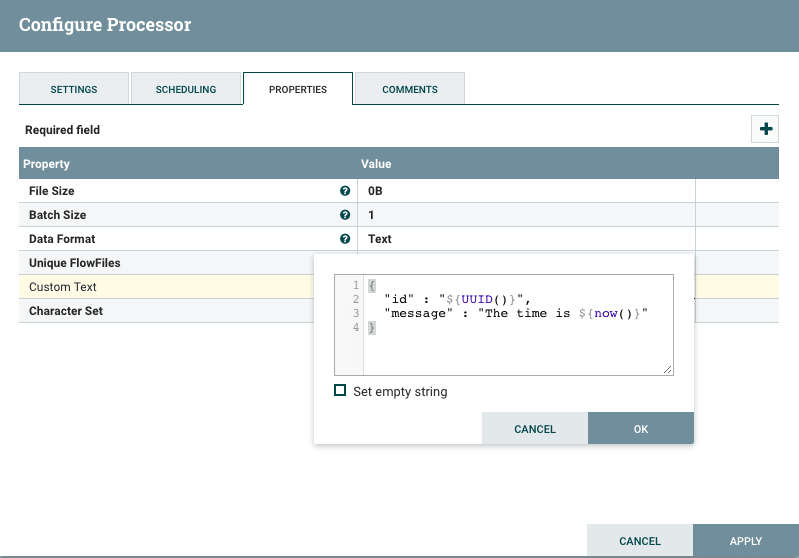Click the Value column header
The width and height of the screenshot is (799, 558).
(376, 164)
